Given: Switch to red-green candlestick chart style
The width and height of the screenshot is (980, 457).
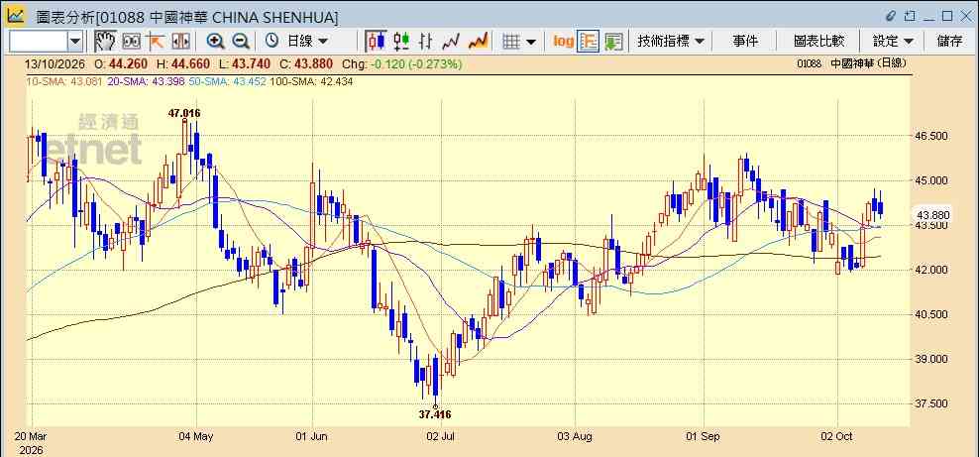Looking at the screenshot, I should click(401, 42).
